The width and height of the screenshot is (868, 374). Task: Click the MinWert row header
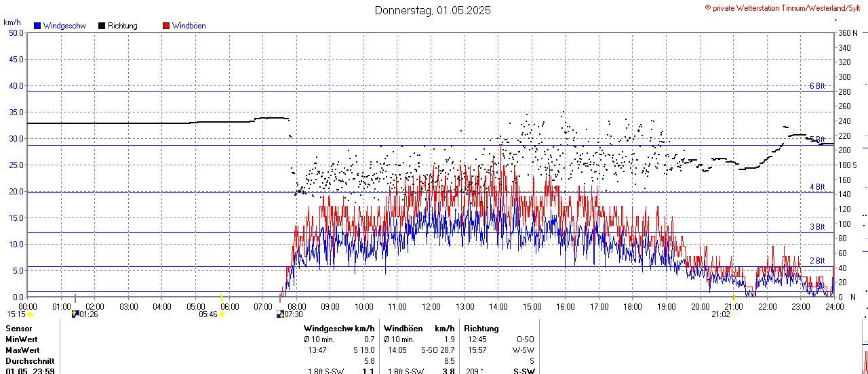click(22, 339)
